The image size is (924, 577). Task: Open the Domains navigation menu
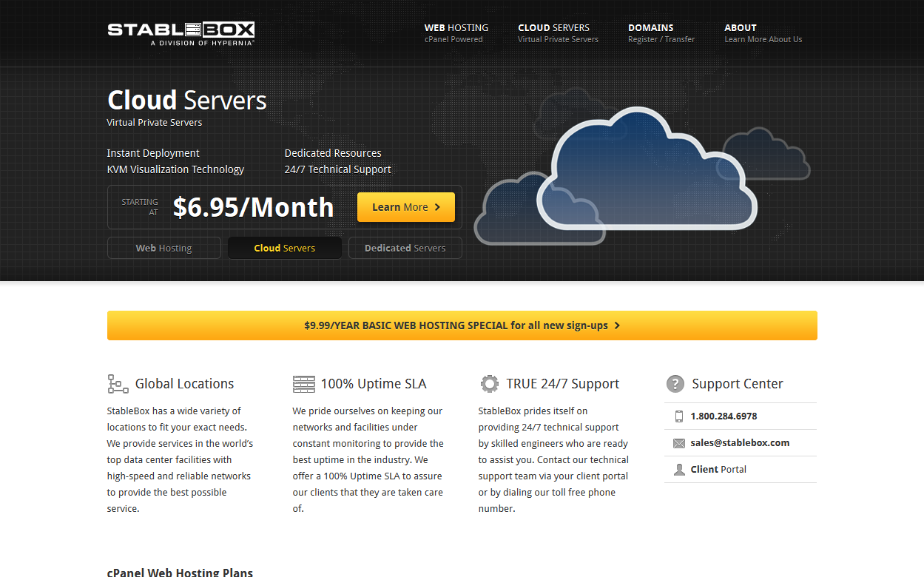pyautogui.click(x=661, y=33)
